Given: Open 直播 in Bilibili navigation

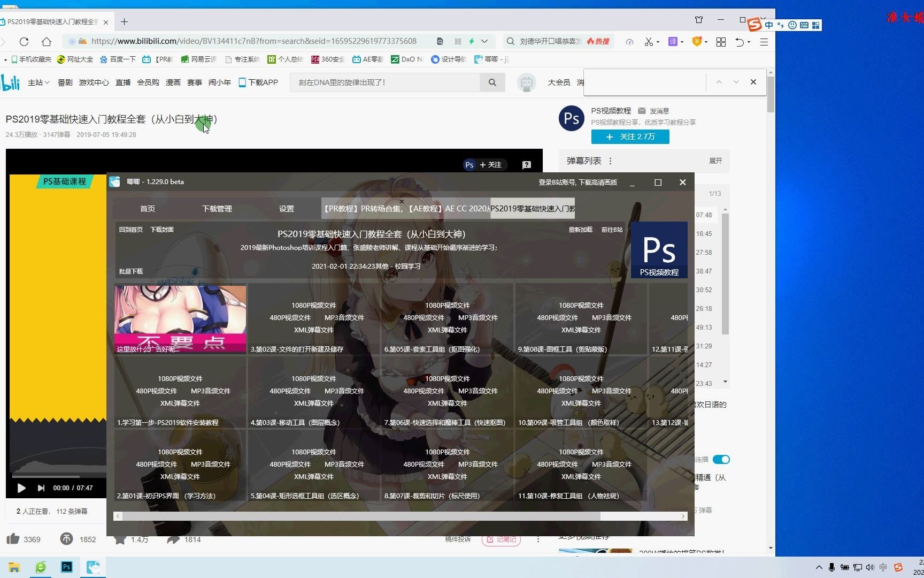Looking at the screenshot, I should (x=123, y=82).
